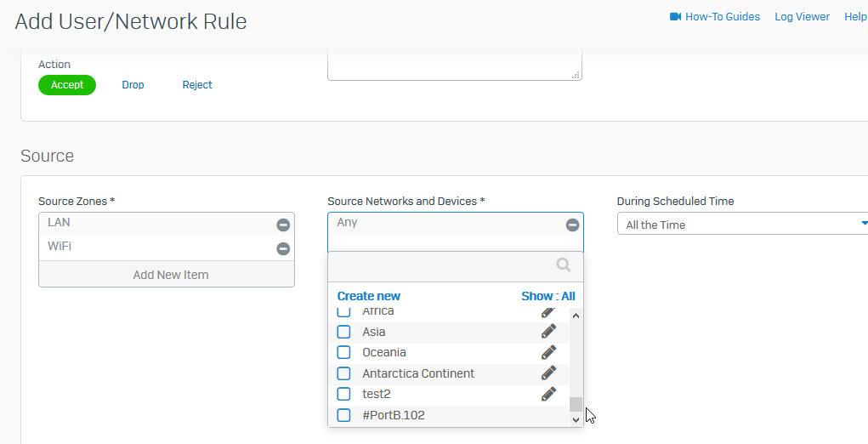Set action to Drop

133,85
